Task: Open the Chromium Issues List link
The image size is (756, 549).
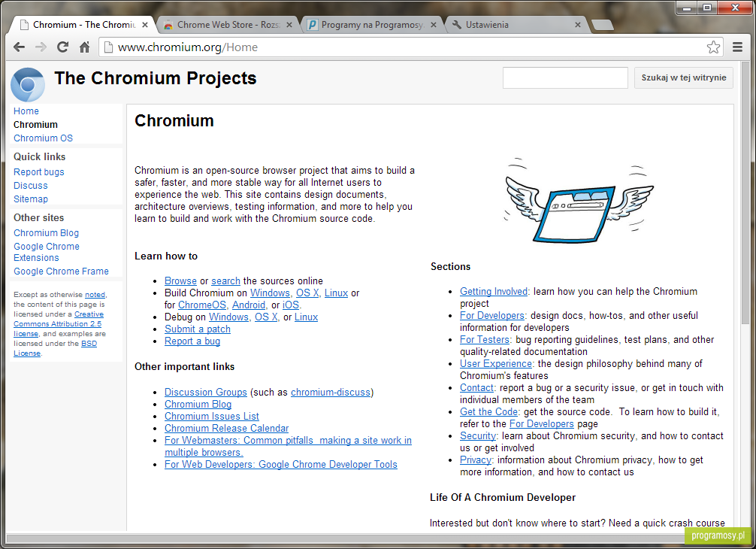Action: click(x=211, y=417)
